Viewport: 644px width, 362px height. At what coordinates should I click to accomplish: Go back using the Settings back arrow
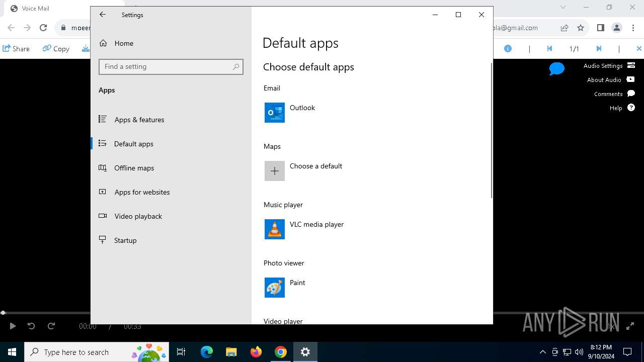tap(103, 15)
